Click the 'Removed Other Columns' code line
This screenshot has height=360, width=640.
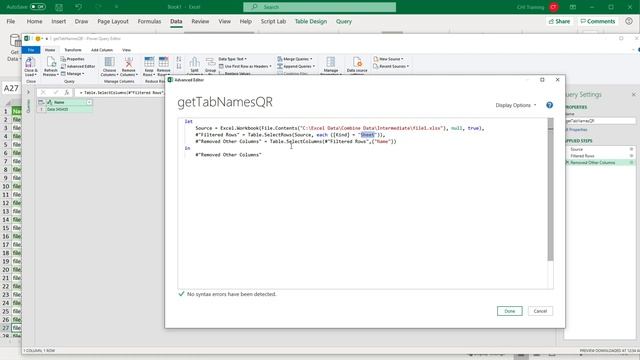[x=296, y=142]
